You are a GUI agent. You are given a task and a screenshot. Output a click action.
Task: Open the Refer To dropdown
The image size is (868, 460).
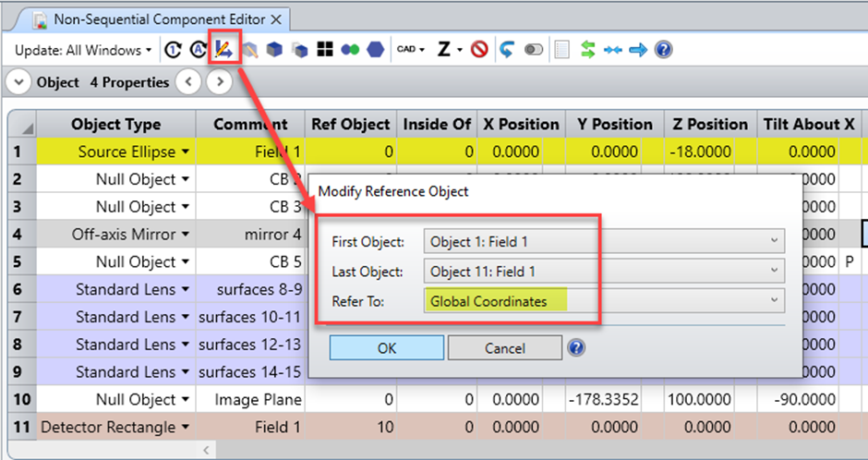pyautogui.click(x=604, y=300)
